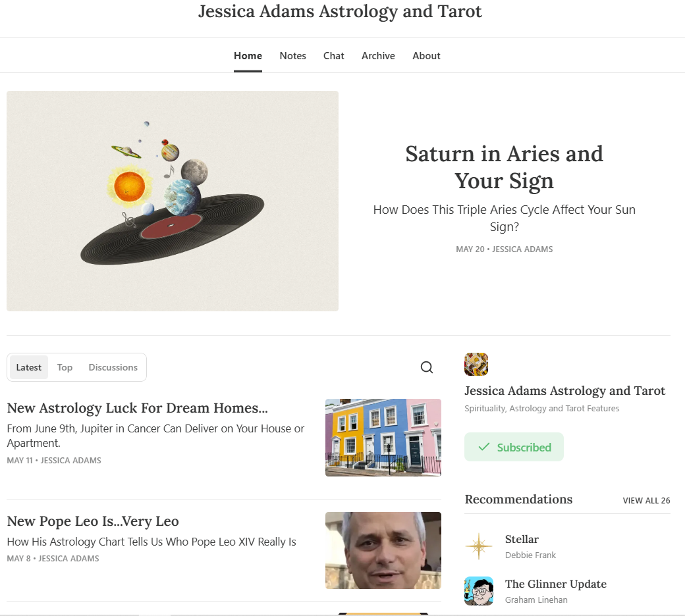Open New Pope Leo Is...Very Leo post

tap(93, 521)
